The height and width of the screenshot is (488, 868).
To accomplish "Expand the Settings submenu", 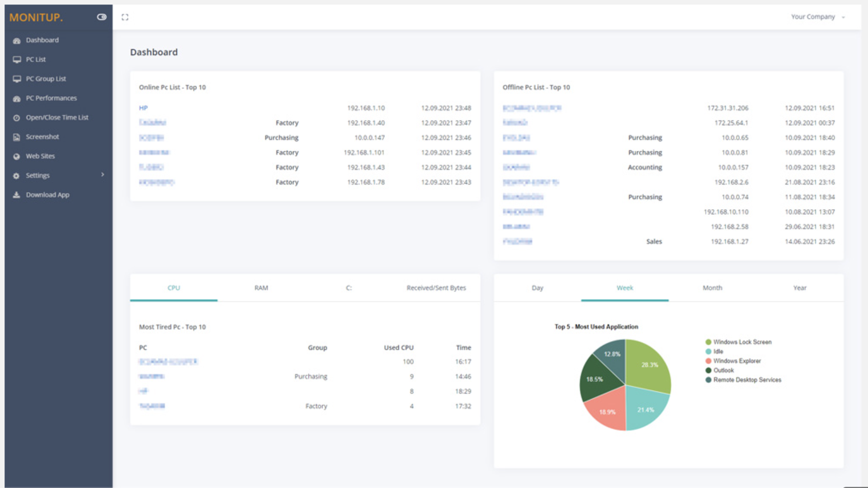I will click(37, 175).
